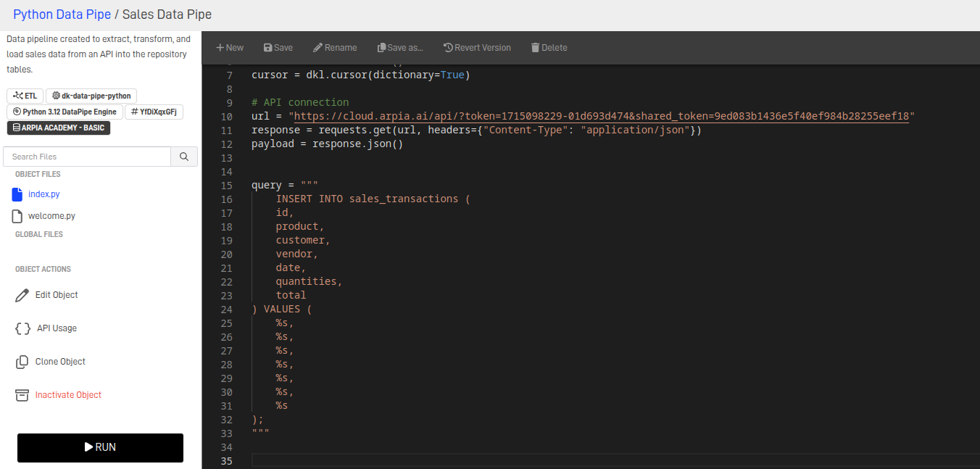Image resolution: width=980 pixels, height=469 pixels.
Task: Click line number 15 in the gutter
Action: (226, 186)
